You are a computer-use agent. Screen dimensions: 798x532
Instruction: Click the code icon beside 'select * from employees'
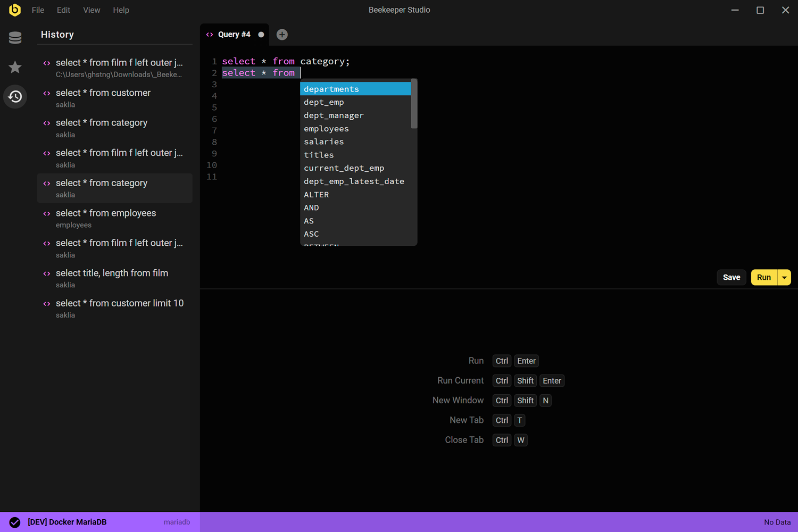47,213
